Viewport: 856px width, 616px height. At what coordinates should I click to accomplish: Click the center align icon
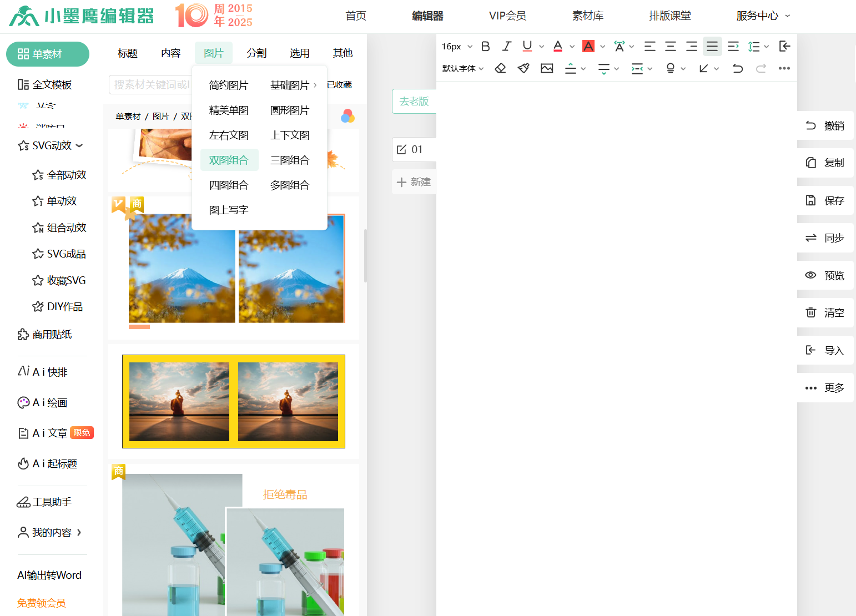(671, 47)
